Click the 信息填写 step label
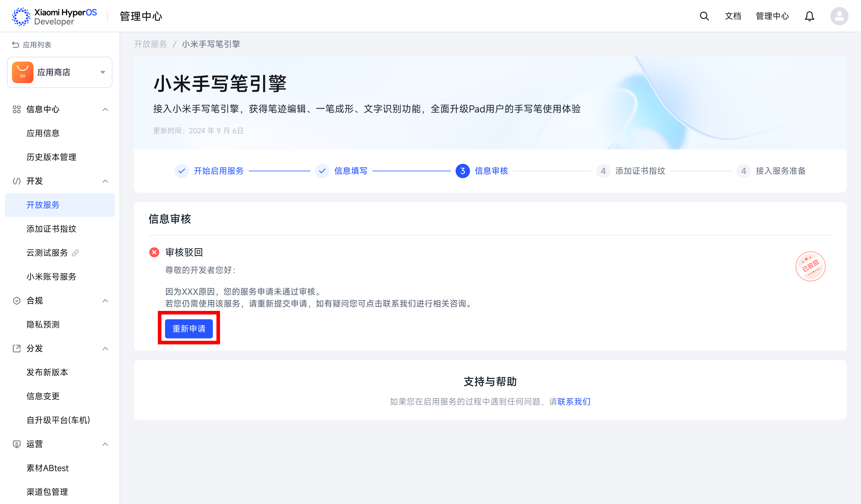This screenshot has width=861, height=504. tap(351, 171)
